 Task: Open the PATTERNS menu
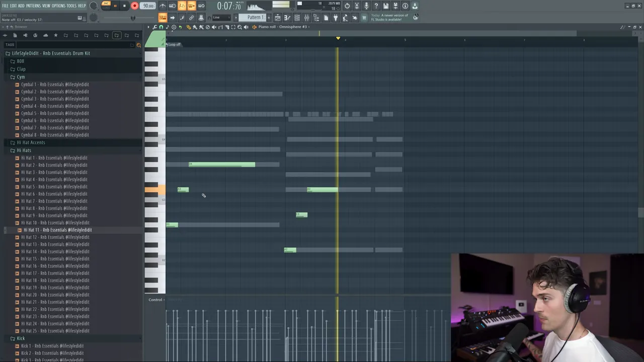click(33, 6)
